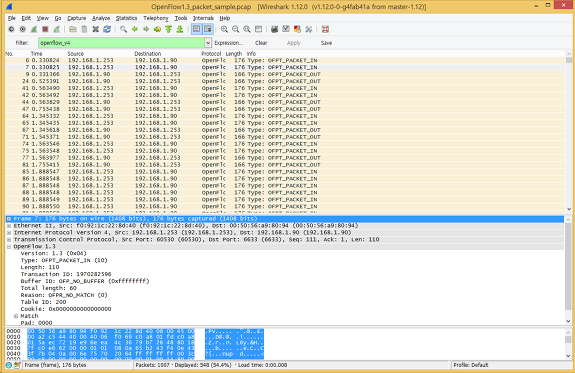
Task: Open the filter history dropdown
Action: click(x=208, y=43)
